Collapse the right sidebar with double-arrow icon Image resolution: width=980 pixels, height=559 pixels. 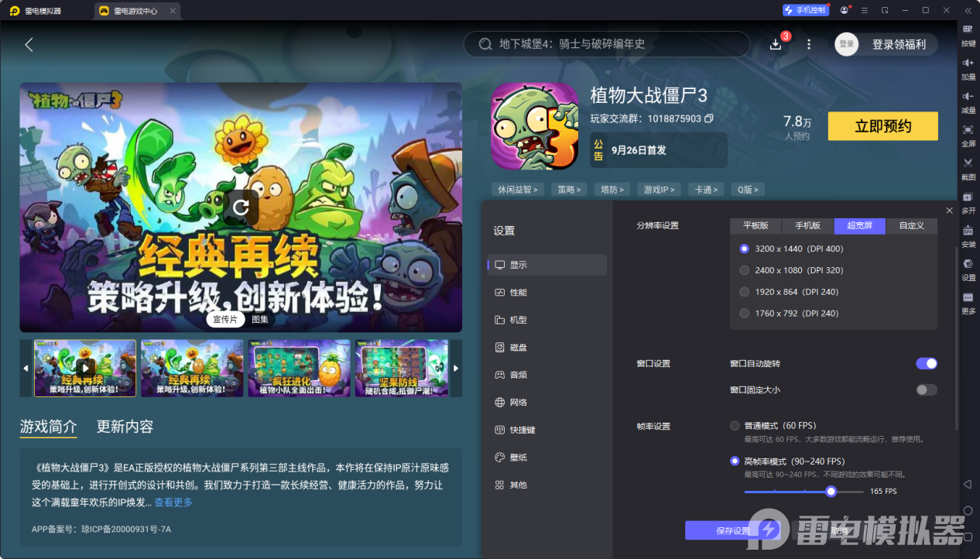(968, 10)
